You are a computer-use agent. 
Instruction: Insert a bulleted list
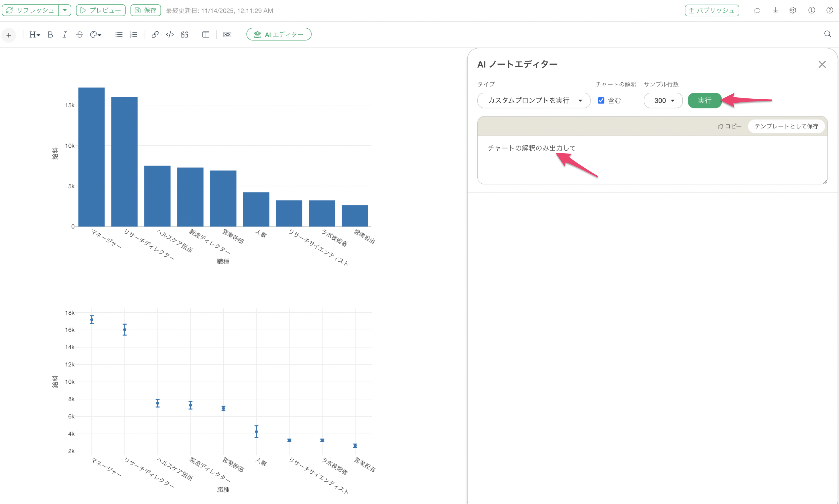[119, 35]
